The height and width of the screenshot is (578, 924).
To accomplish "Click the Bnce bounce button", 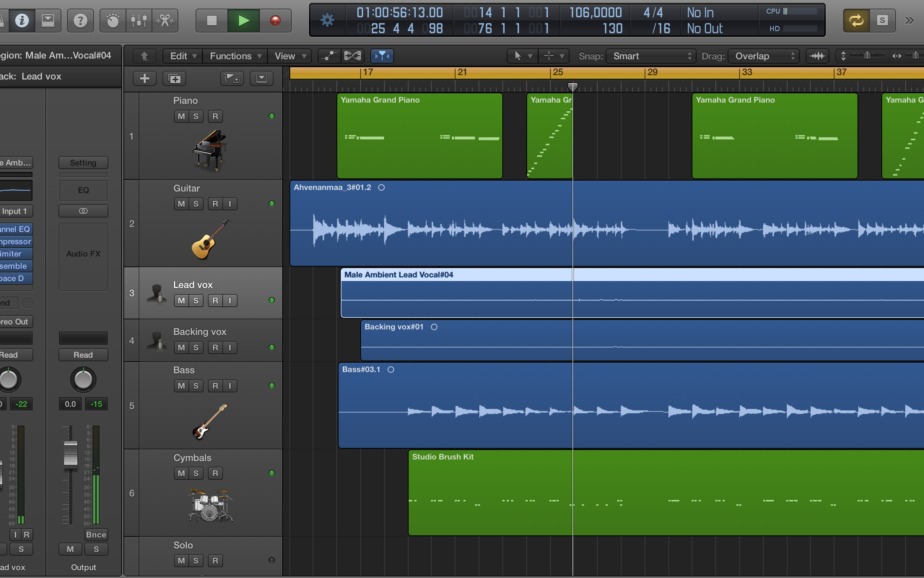I will tap(96, 534).
